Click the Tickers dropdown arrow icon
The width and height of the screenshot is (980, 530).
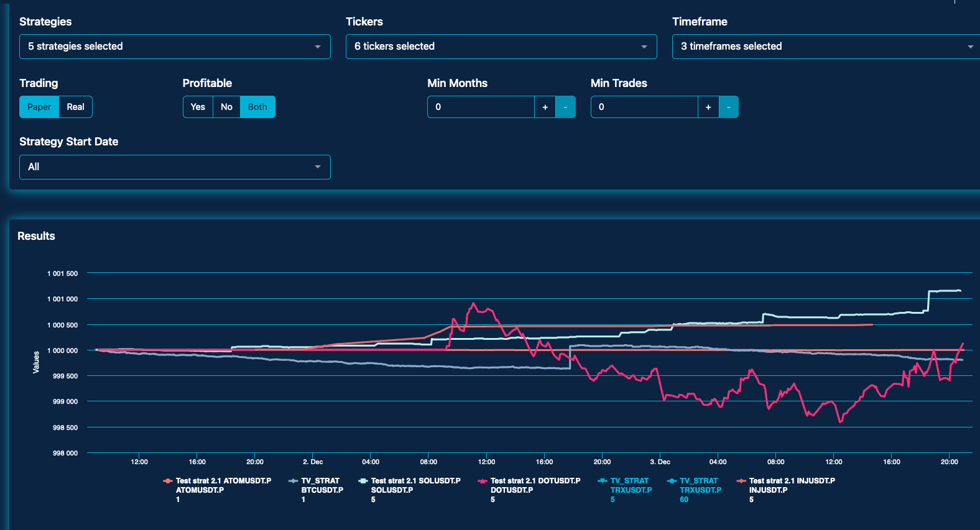pyautogui.click(x=644, y=47)
